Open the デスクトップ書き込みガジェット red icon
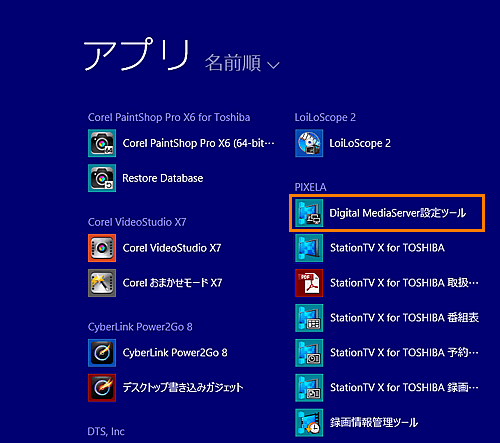This screenshot has height=443, width=500. click(102, 388)
